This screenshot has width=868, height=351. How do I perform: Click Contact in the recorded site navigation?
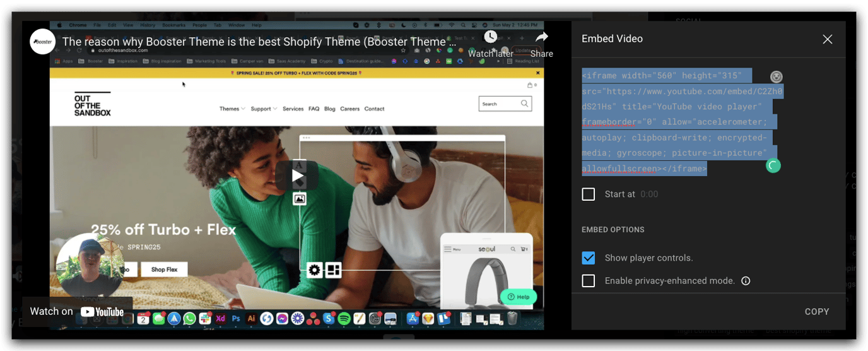pos(374,109)
